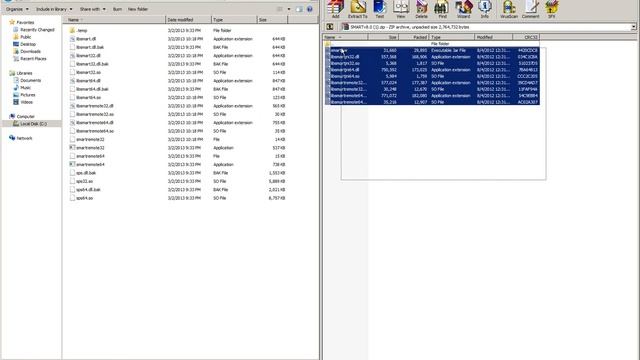This screenshot has width=640, height=360.
Task: Select the 771,072 byte row in WinRAR
Action: (432, 96)
